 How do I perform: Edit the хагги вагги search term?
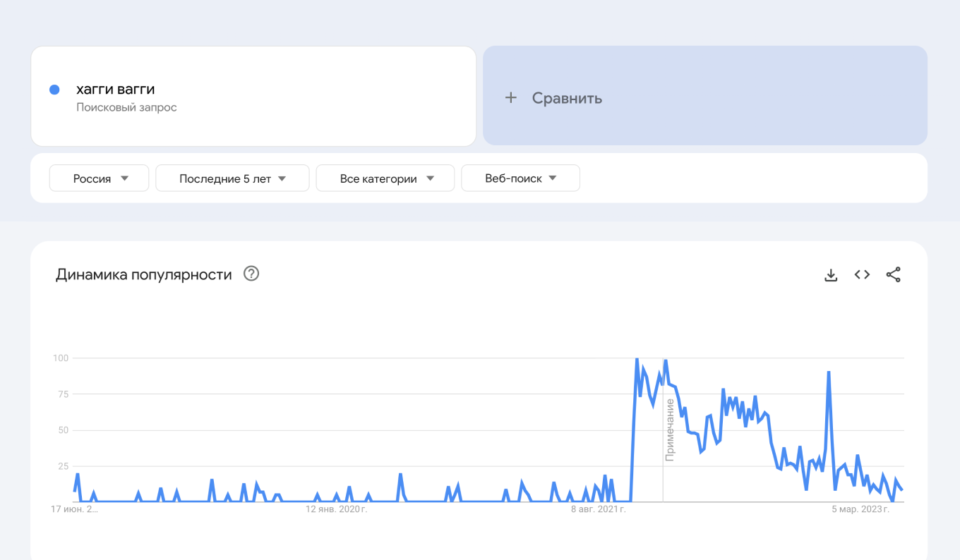[116, 90]
